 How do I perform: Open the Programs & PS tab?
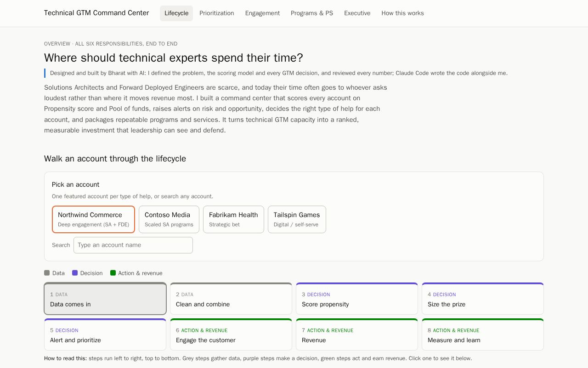point(312,13)
